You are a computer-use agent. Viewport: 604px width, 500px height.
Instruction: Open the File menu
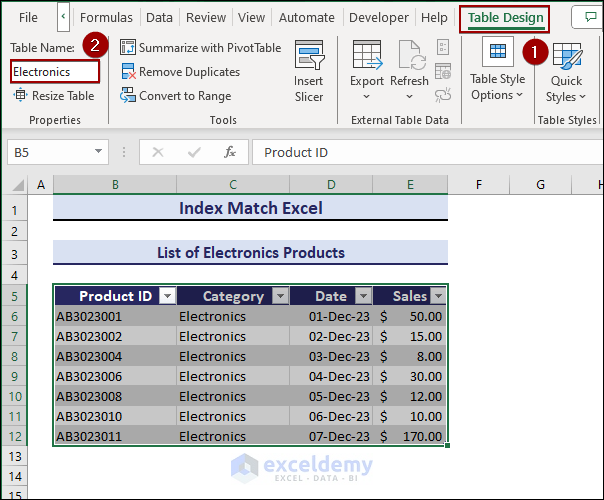click(x=28, y=18)
